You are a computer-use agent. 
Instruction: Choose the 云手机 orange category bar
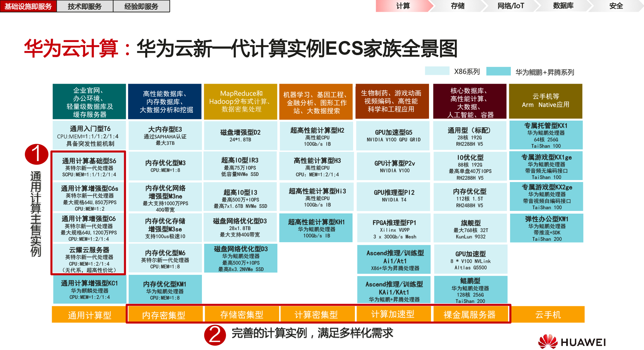pyautogui.click(x=548, y=314)
